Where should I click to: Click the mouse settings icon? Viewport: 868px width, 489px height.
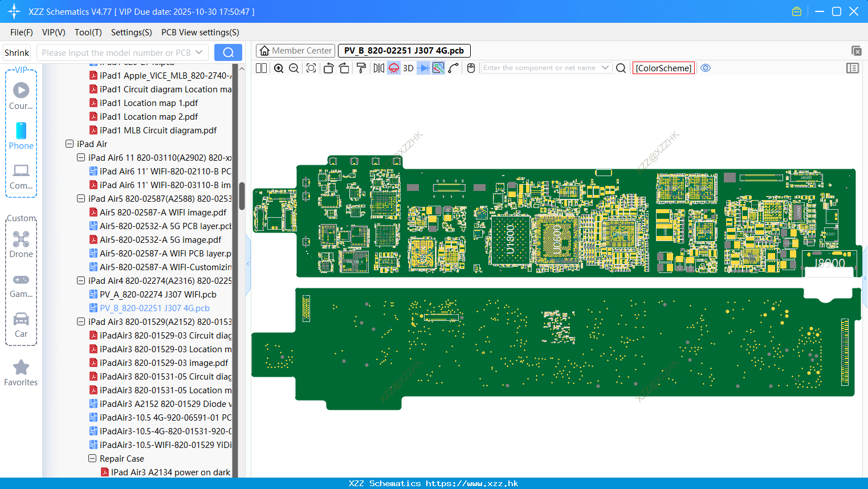(x=471, y=68)
